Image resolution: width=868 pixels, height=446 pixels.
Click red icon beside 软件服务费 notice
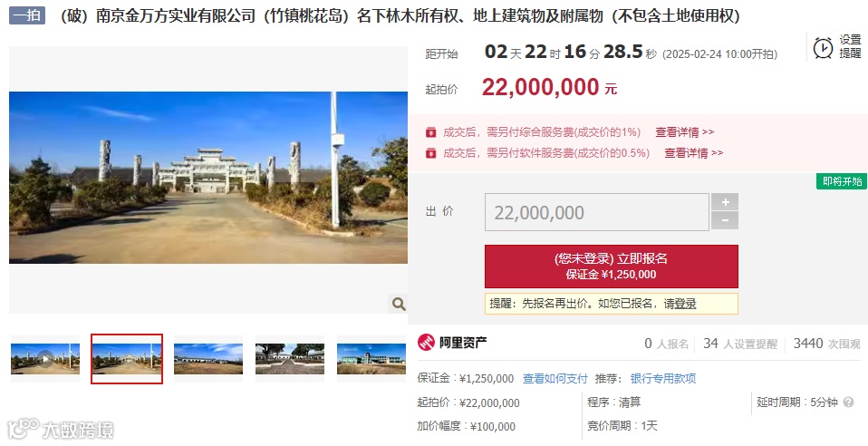(x=430, y=153)
